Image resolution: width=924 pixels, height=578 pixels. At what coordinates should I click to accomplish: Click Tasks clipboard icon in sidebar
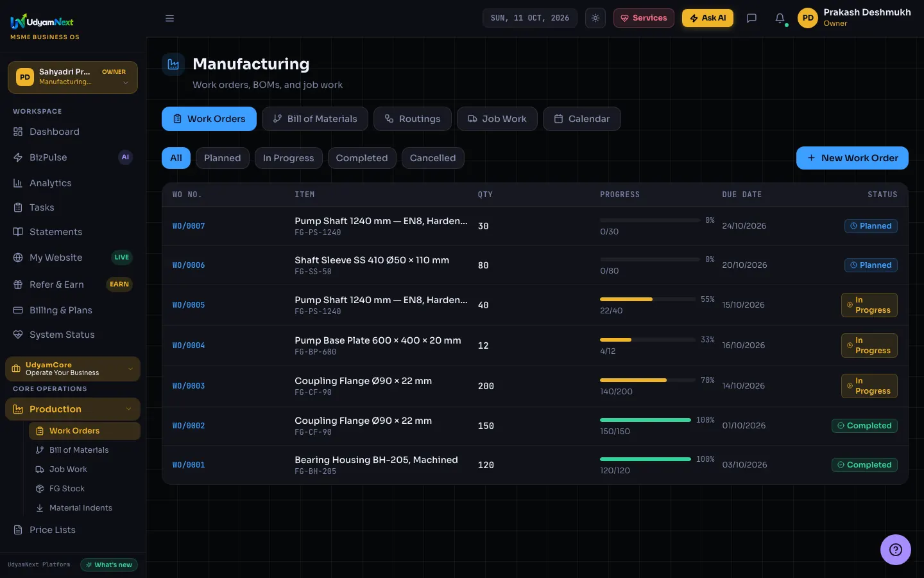[x=18, y=207]
